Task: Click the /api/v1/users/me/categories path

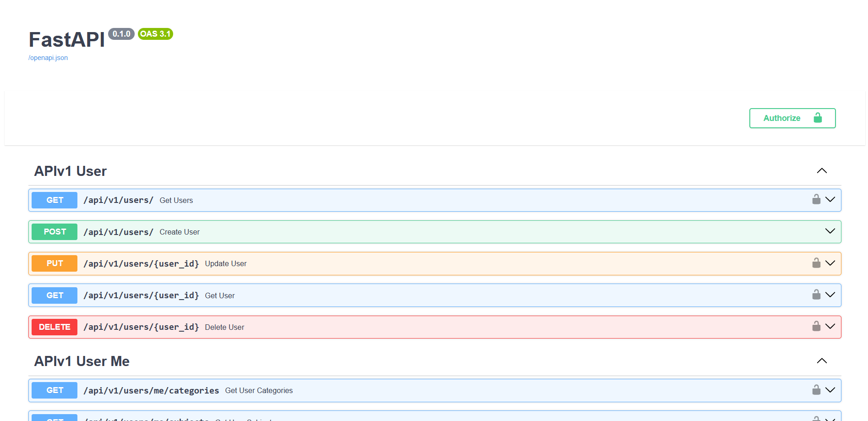Action: pyautogui.click(x=151, y=391)
